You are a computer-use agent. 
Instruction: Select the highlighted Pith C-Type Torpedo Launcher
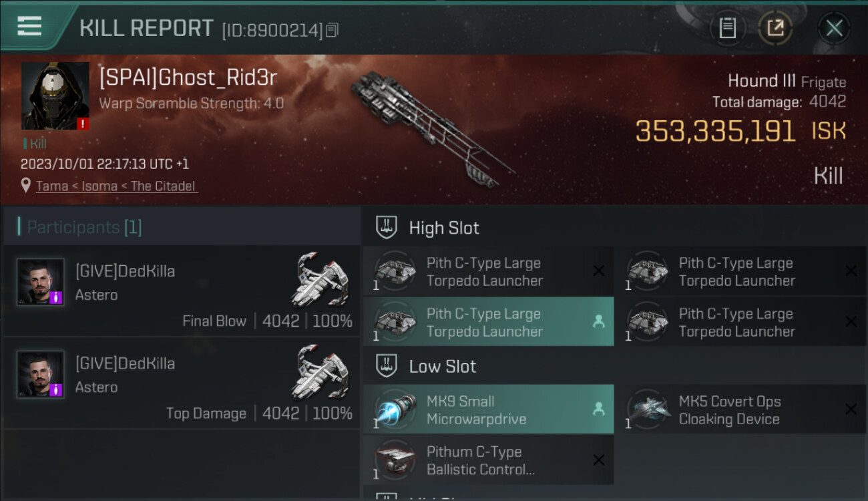coord(488,322)
